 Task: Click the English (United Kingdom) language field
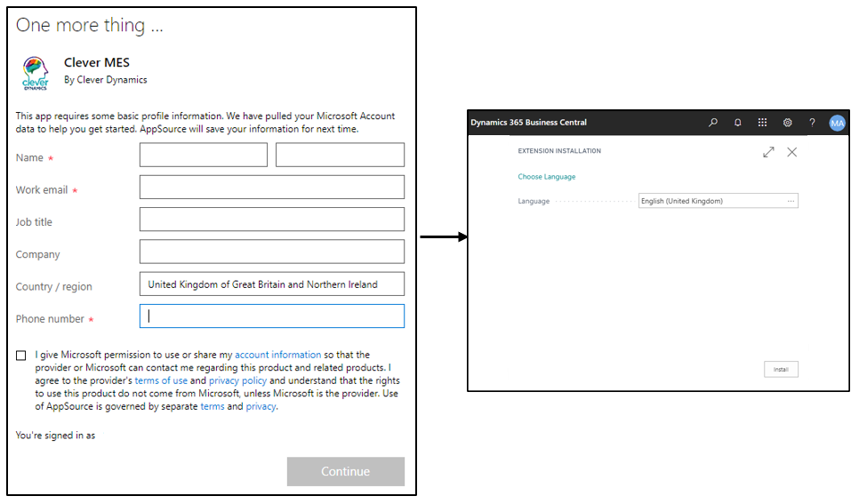coord(719,201)
